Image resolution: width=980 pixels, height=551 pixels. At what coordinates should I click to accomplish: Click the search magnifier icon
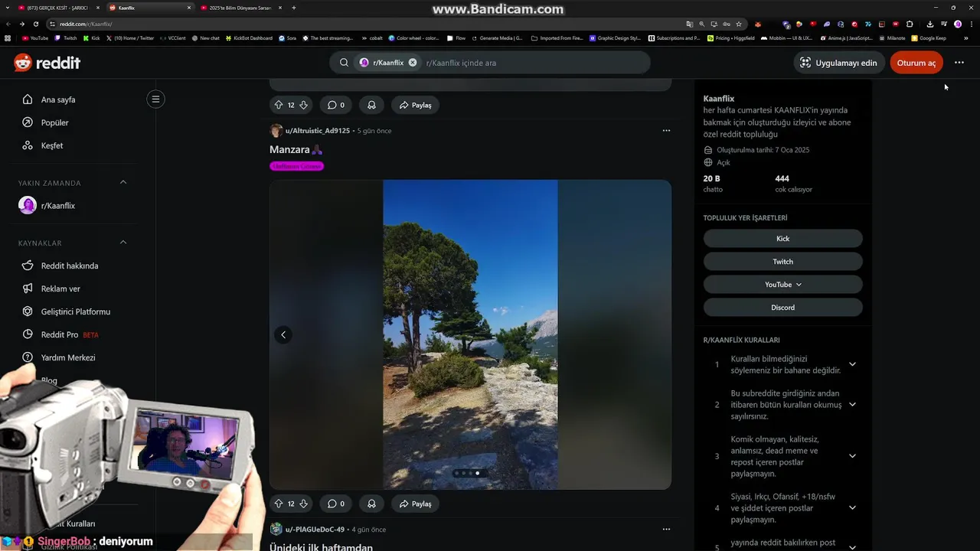point(345,63)
